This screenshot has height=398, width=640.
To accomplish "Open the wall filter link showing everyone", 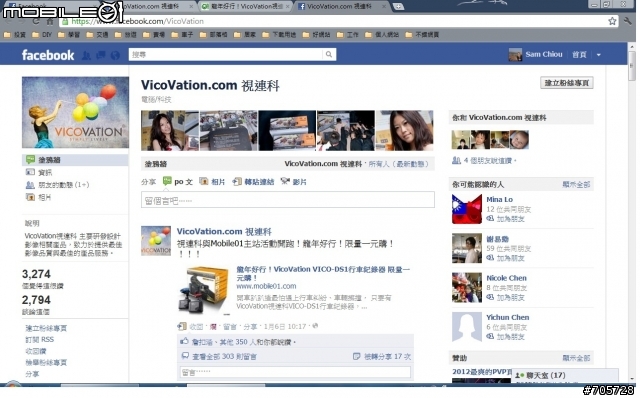I will tap(399, 164).
